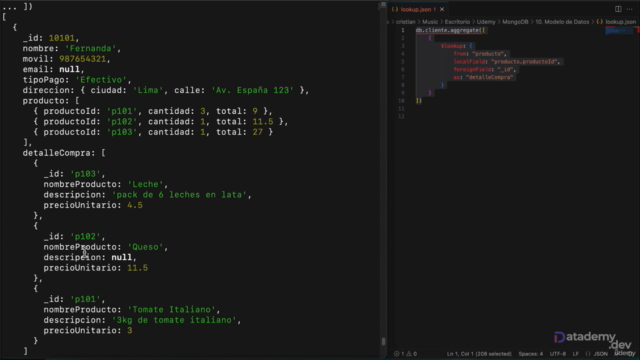Click the 'localField' line in editor
The height and width of the screenshot is (360, 640).
click(x=507, y=62)
